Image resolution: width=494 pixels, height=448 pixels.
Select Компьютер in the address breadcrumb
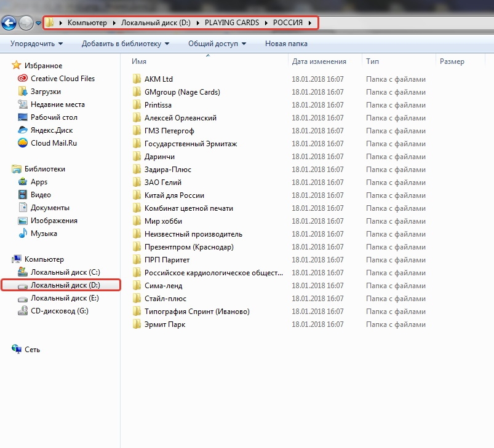point(87,23)
